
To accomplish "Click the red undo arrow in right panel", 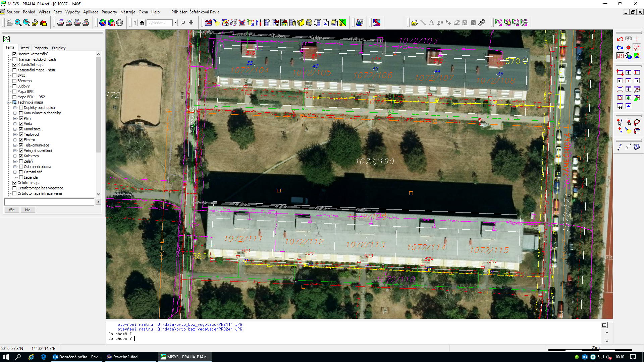I will [x=620, y=39].
